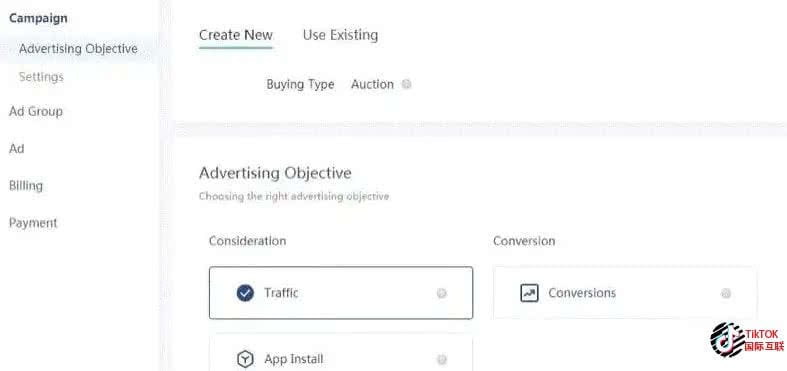Open Campaign section in sidebar
The height and width of the screenshot is (371, 787).
(38, 18)
